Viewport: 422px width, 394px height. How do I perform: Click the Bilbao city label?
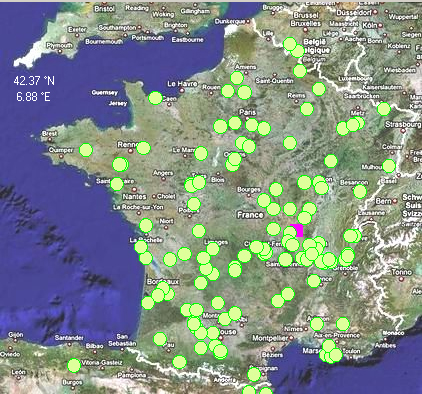95,346
